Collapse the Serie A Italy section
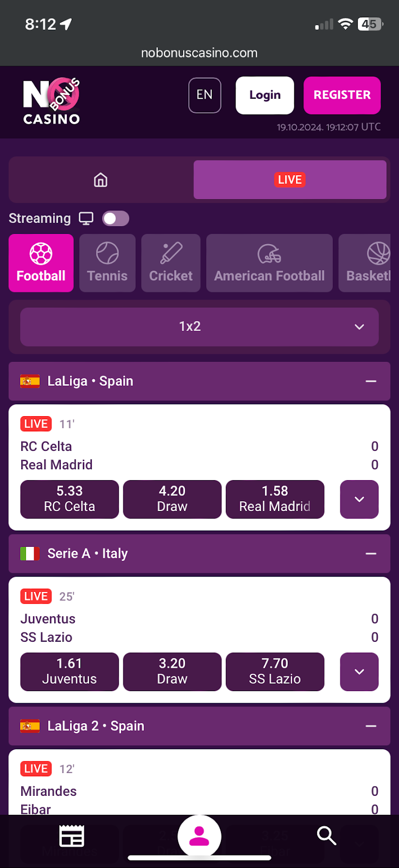 pos(371,554)
